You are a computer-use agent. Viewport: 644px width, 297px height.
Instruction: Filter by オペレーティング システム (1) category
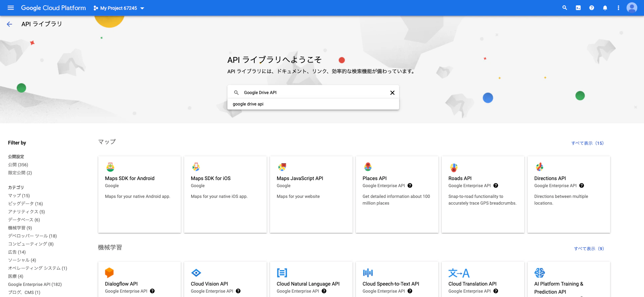(38, 268)
